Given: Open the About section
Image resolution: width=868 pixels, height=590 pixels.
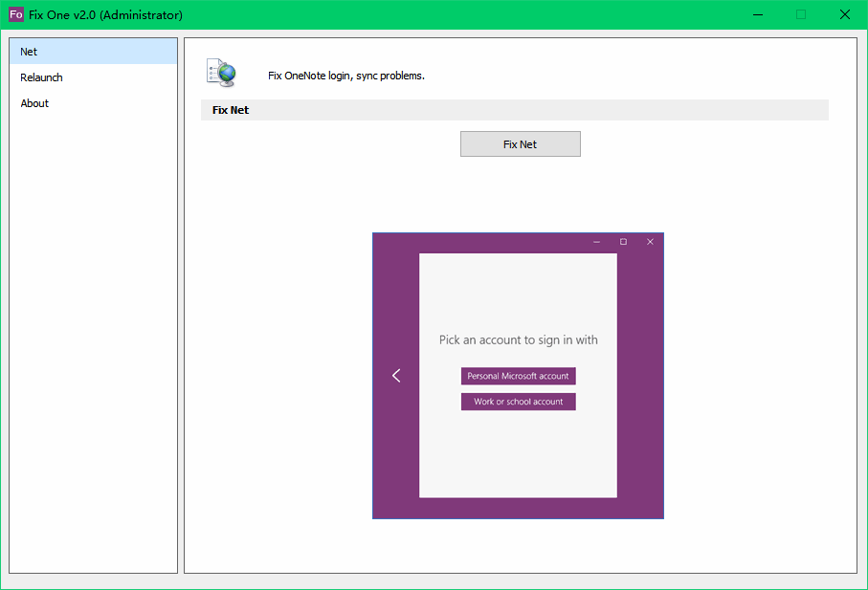Looking at the screenshot, I should click(93, 103).
